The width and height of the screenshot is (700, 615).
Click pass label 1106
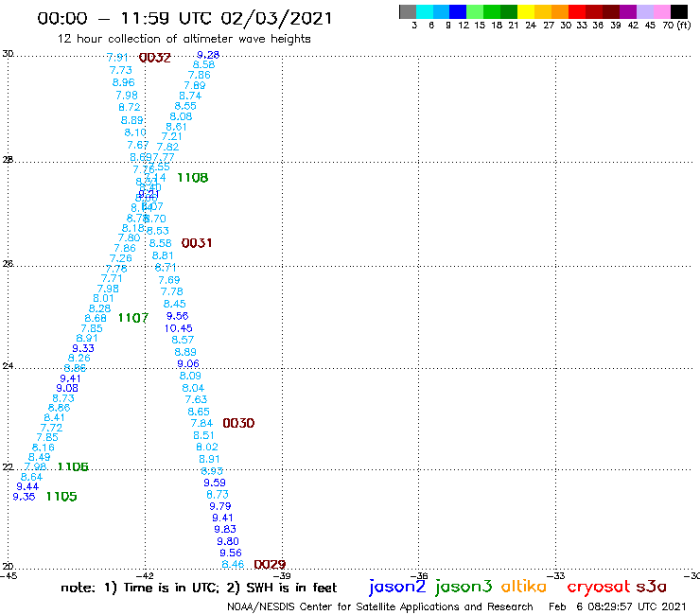[x=73, y=466]
